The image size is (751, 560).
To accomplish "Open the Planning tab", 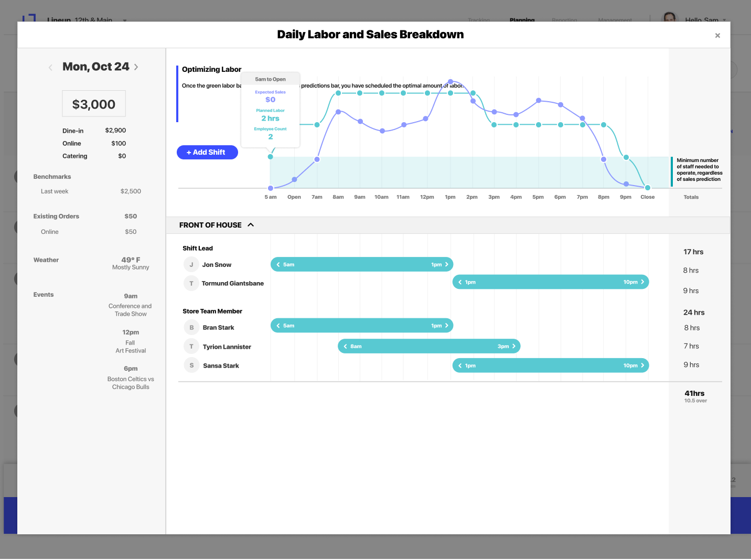I will pos(522,20).
